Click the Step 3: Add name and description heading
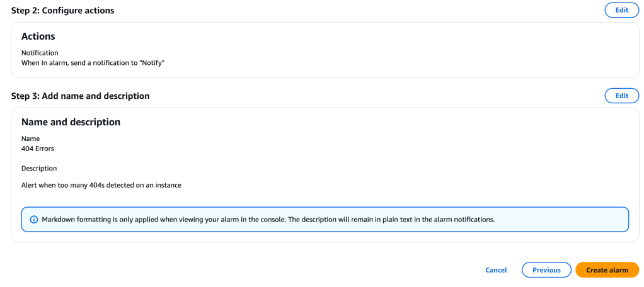 point(80,96)
